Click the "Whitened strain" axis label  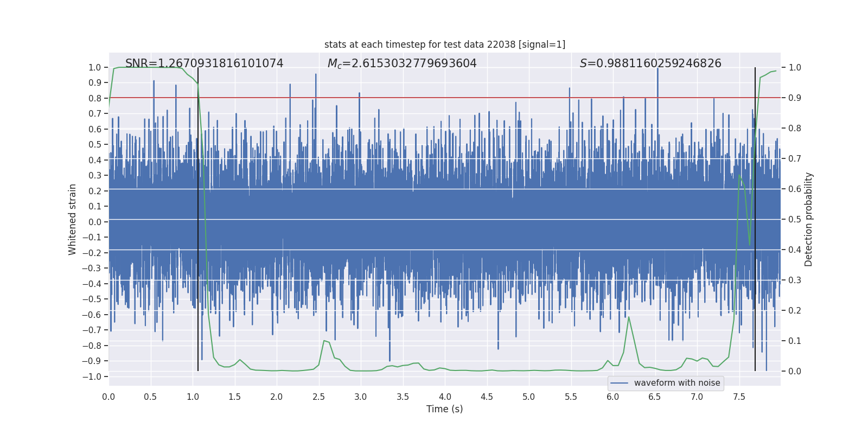(x=73, y=219)
